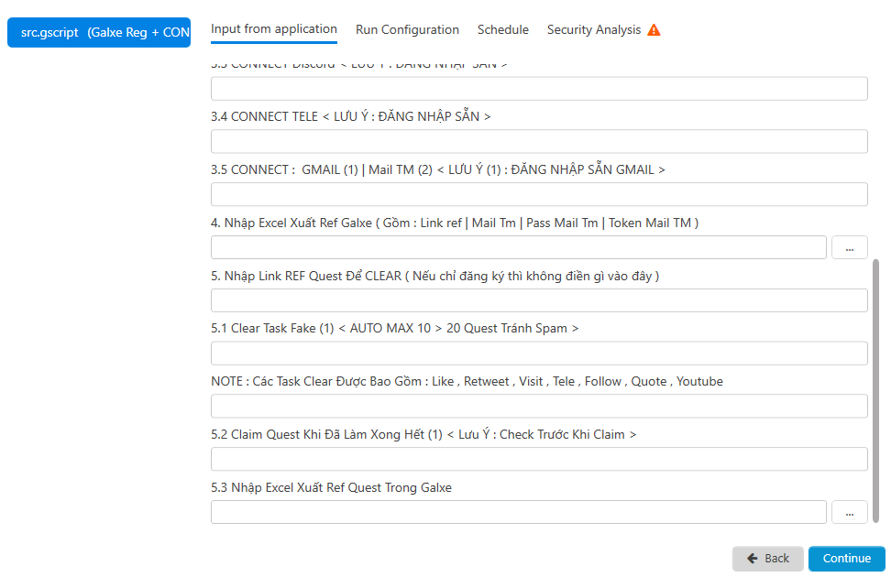
Task: Open the Input from application tab
Action: pyautogui.click(x=274, y=29)
